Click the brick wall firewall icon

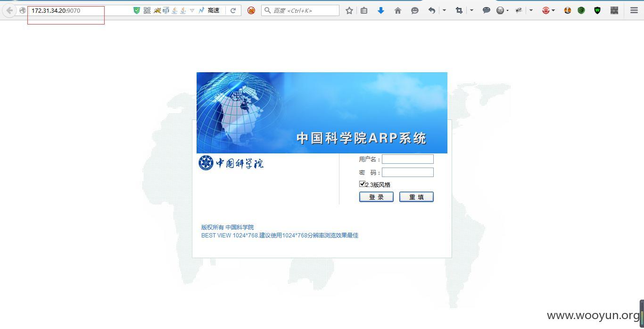(x=614, y=10)
